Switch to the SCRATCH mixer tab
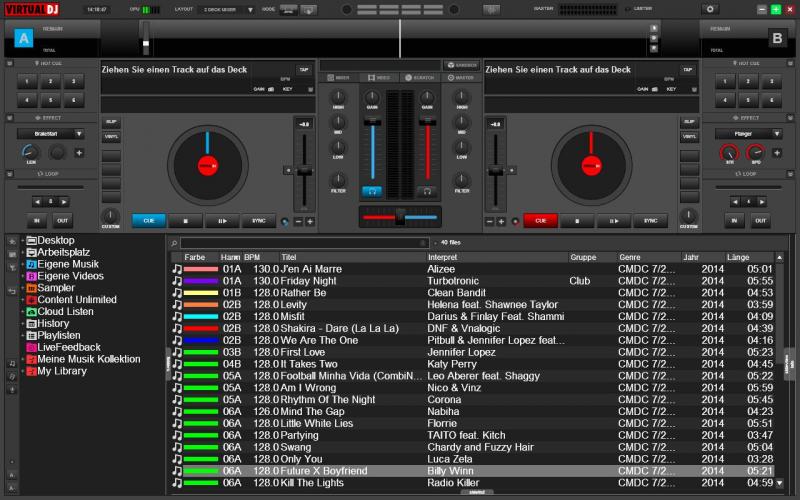Screen dimensions: 800x500 [421, 77]
